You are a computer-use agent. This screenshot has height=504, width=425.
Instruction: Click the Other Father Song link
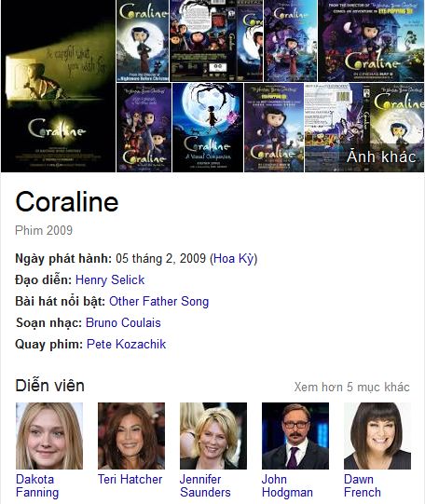click(x=159, y=302)
